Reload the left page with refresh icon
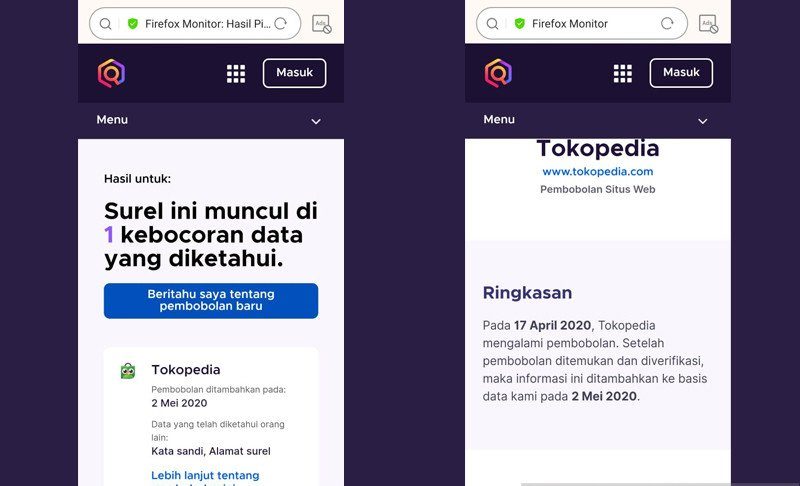 [x=281, y=23]
